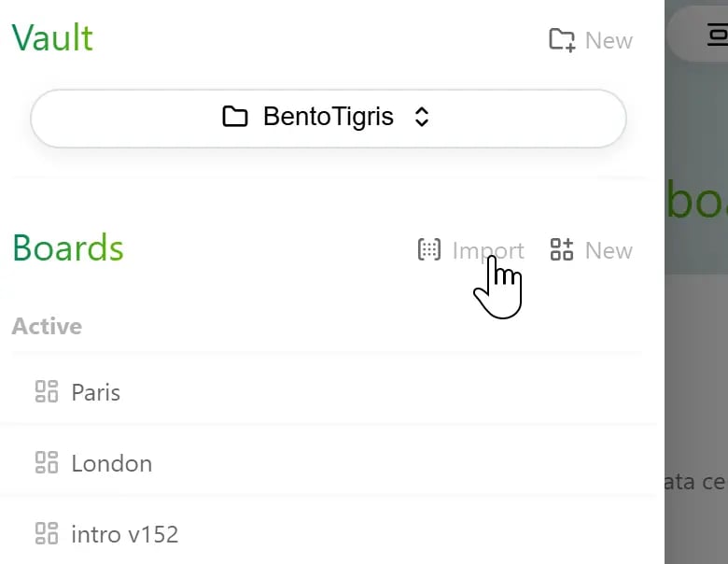Click the board icon beside intro v152
The image size is (728, 564).
click(47, 533)
